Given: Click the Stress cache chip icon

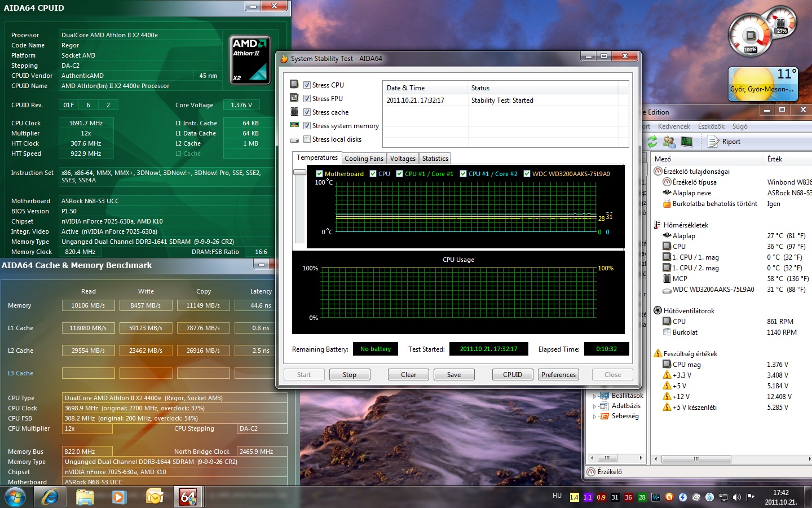Looking at the screenshot, I should pos(294,111).
